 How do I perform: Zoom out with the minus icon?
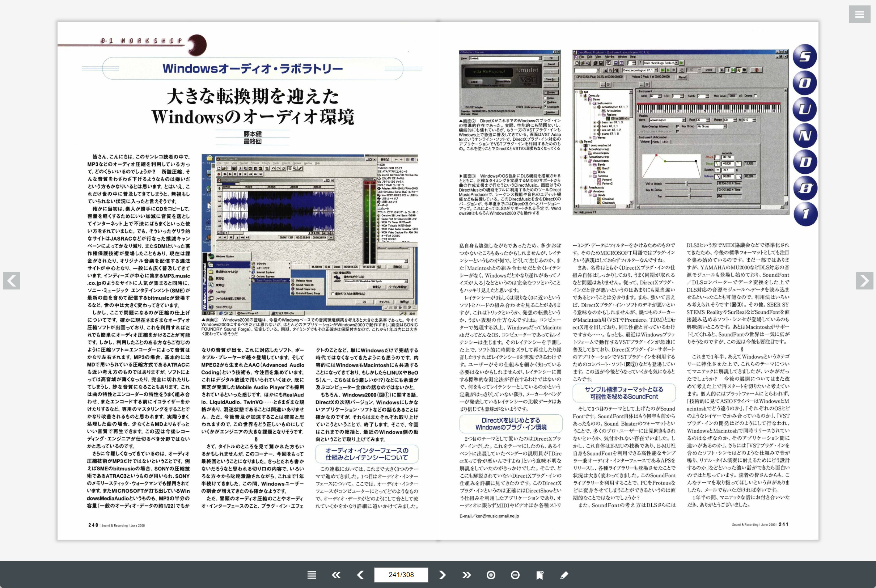click(x=515, y=575)
